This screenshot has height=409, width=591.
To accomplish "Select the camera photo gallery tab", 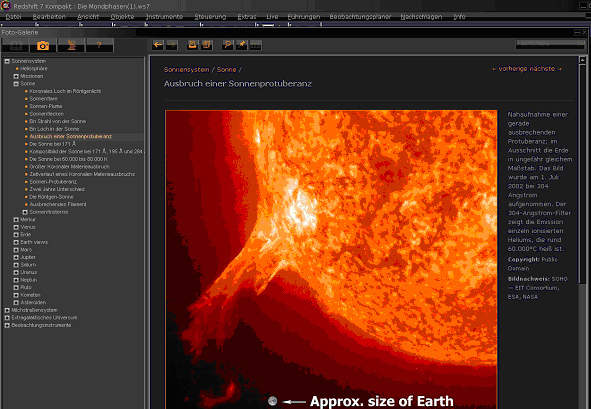I will click(x=43, y=46).
